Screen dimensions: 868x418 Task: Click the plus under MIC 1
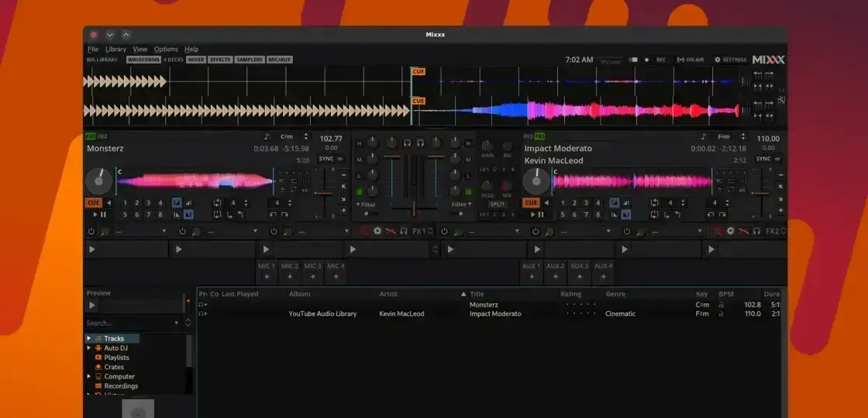[x=267, y=276]
